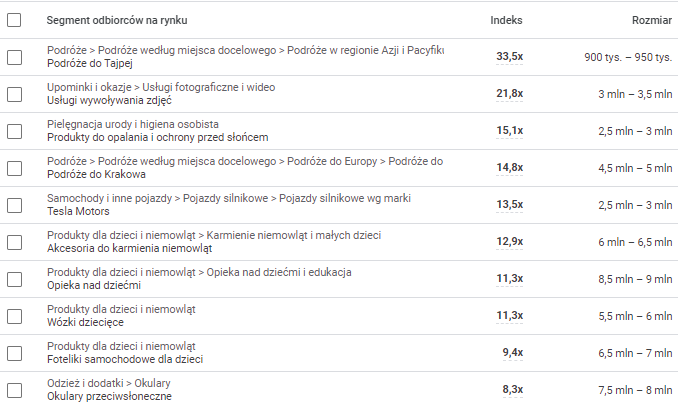Viewport: 678px width, 406px height.
Task: Select the Foteliki samochodowe dla dzieci checkbox
Action: [x=14, y=353]
